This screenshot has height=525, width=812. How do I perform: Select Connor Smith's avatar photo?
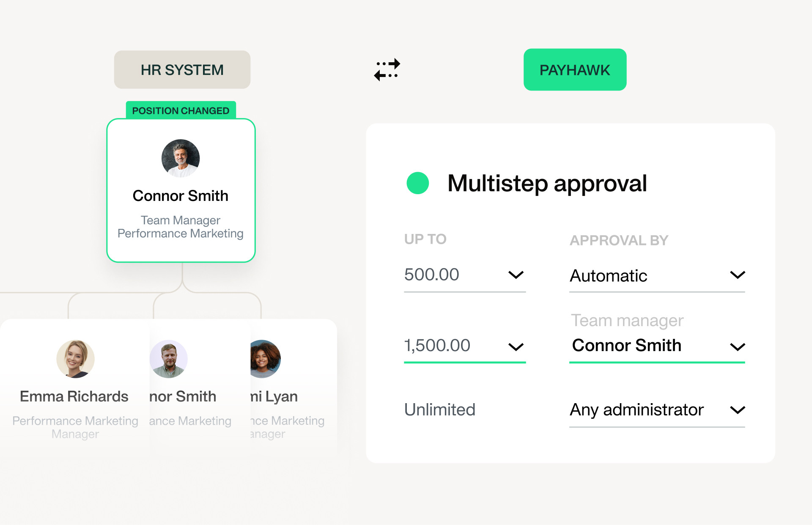(x=181, y=158)
